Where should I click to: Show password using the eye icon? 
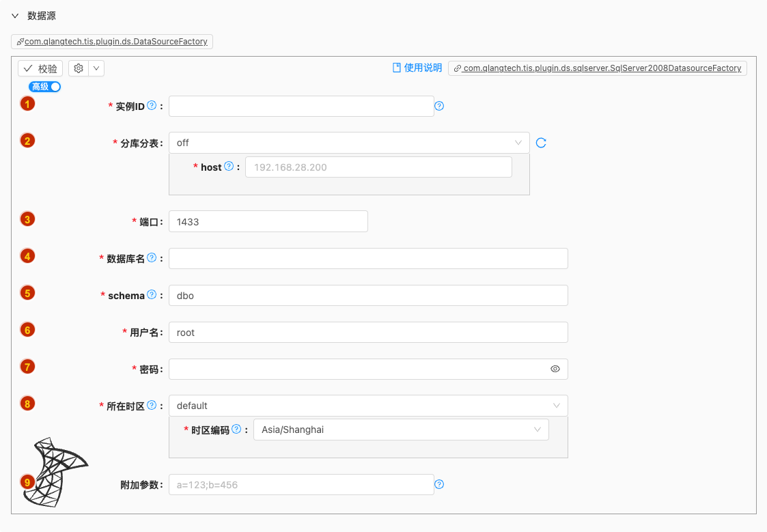pos(555,369)
